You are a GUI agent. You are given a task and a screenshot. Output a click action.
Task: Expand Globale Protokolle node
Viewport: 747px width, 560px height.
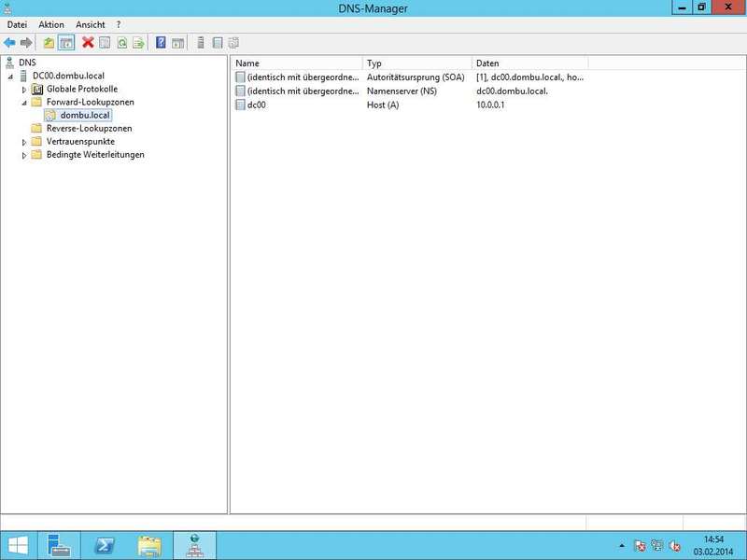click(x=24, y=90)
